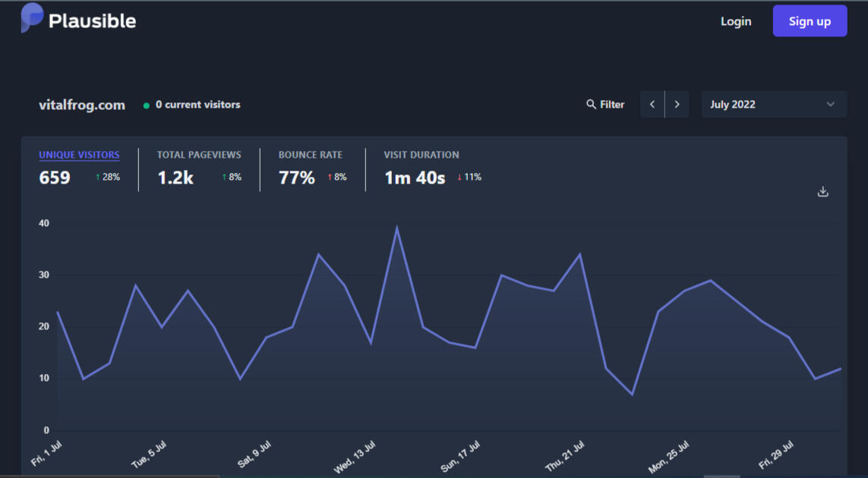Click the horizontal scrollbar at page bottom
Image resolution: width=868 pixels, height=478 pixels.
721,476
